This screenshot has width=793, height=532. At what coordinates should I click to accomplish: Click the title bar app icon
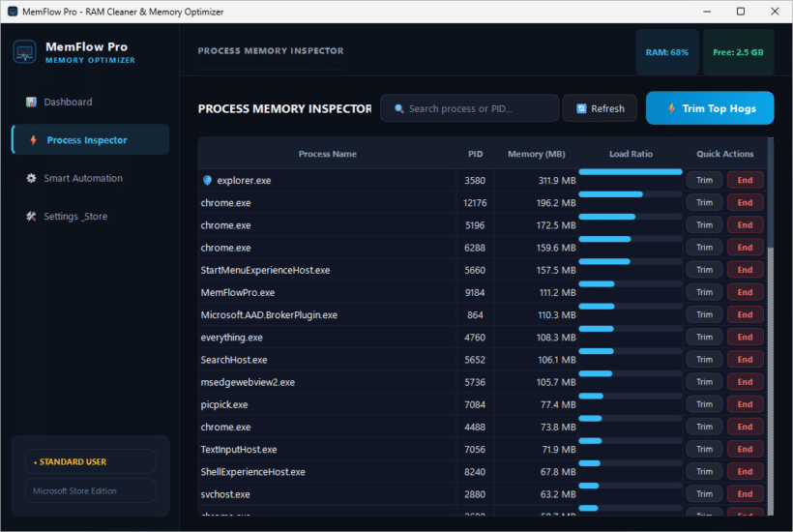13,12
